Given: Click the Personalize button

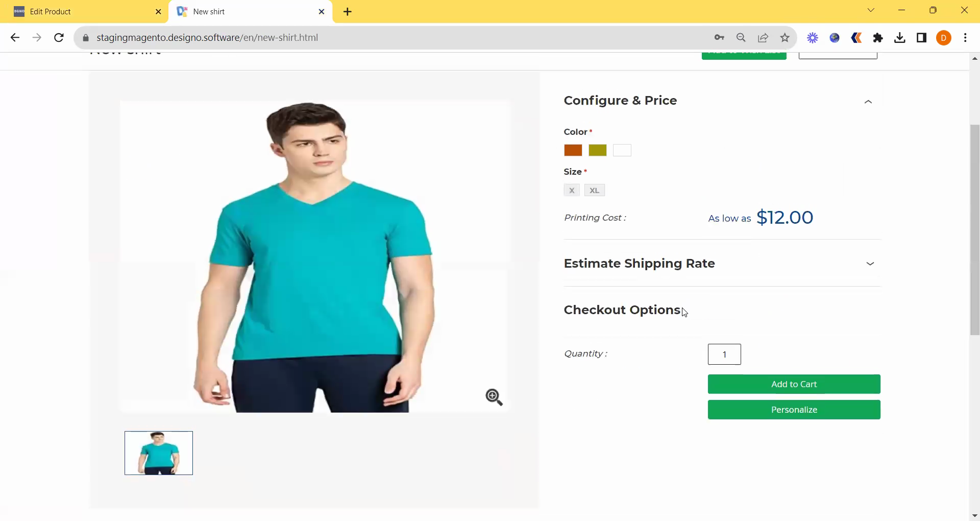Looking at the screenshot, I should point(794,410).
